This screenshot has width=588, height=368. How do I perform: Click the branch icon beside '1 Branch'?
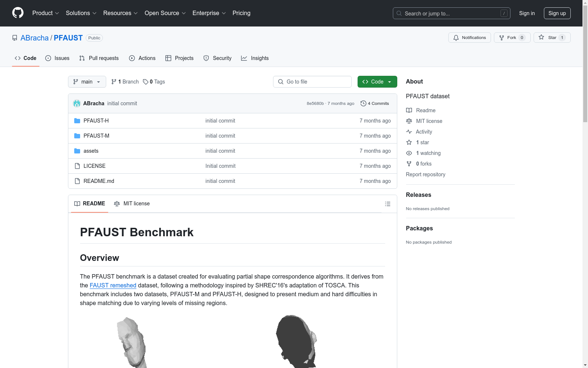coord(114,82)
